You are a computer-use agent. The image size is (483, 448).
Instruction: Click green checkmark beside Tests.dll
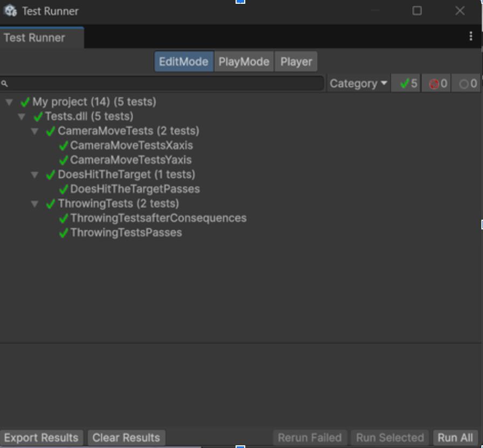[38, 116]
